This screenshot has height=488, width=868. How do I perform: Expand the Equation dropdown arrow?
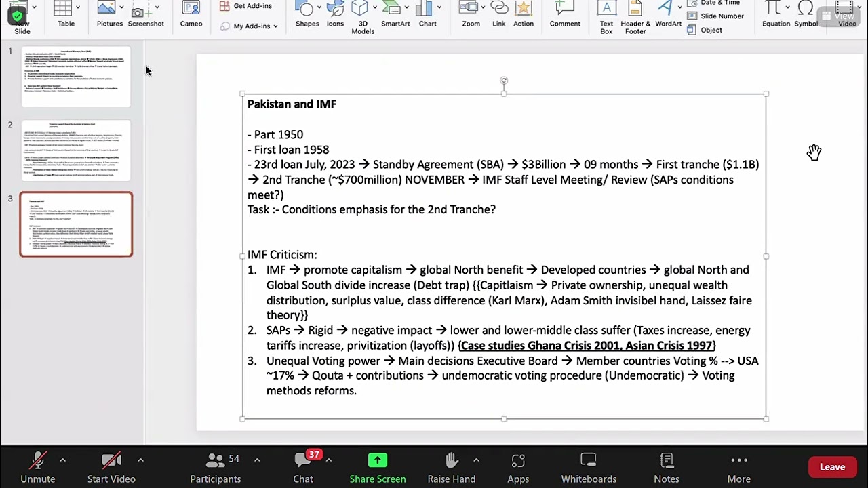pyautogui.click(x=787, y=7)
